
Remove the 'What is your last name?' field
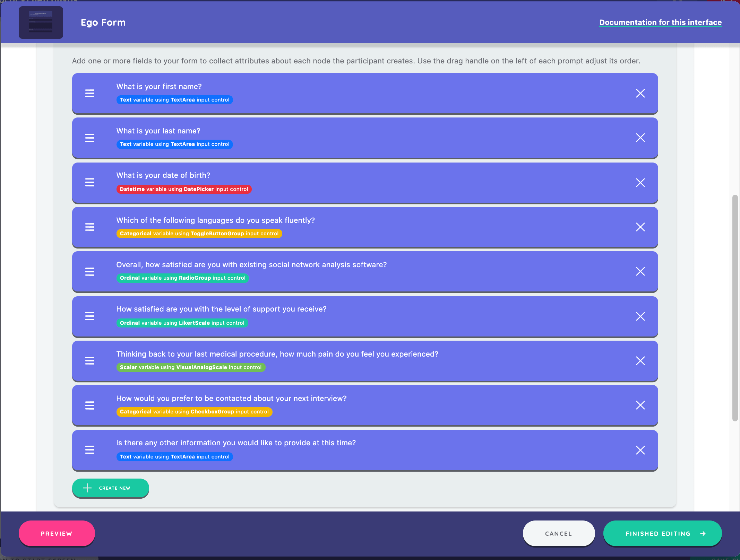640,138
